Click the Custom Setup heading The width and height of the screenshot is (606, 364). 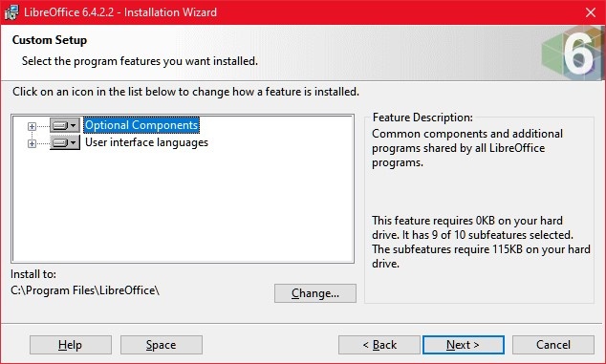point(50,40)
